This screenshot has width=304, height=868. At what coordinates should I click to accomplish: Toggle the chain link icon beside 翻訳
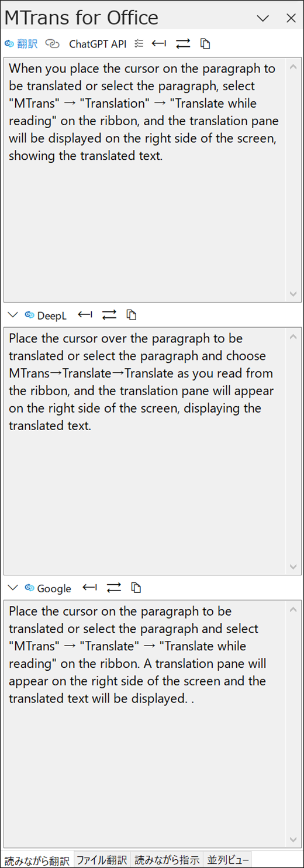(x=53, y=44)
